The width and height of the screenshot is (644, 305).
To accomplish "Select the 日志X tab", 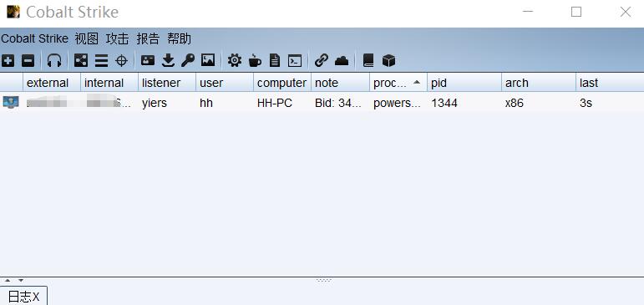I will pyautogui.click(x=24, y=297).
